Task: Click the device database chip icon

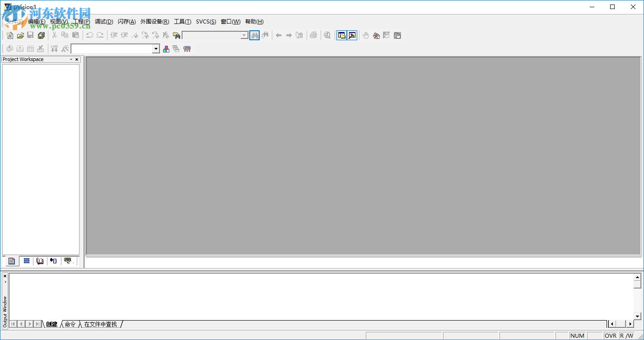Action: [x=187, y=49]
